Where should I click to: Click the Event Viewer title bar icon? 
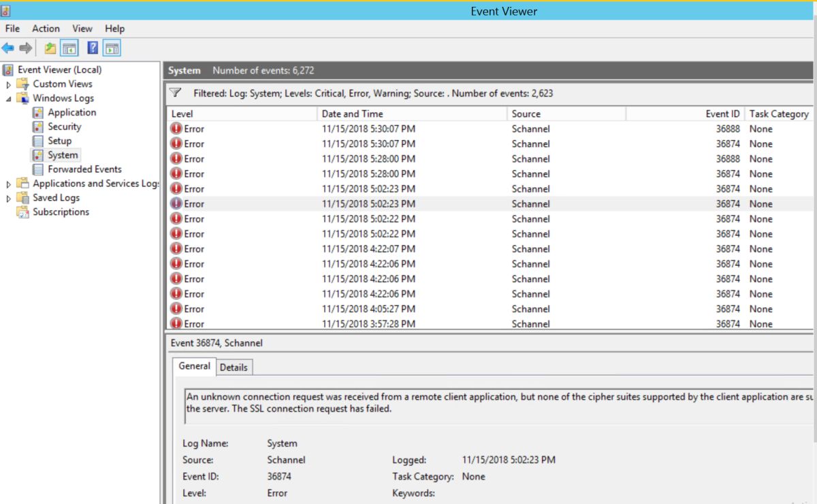coord(6,11)
